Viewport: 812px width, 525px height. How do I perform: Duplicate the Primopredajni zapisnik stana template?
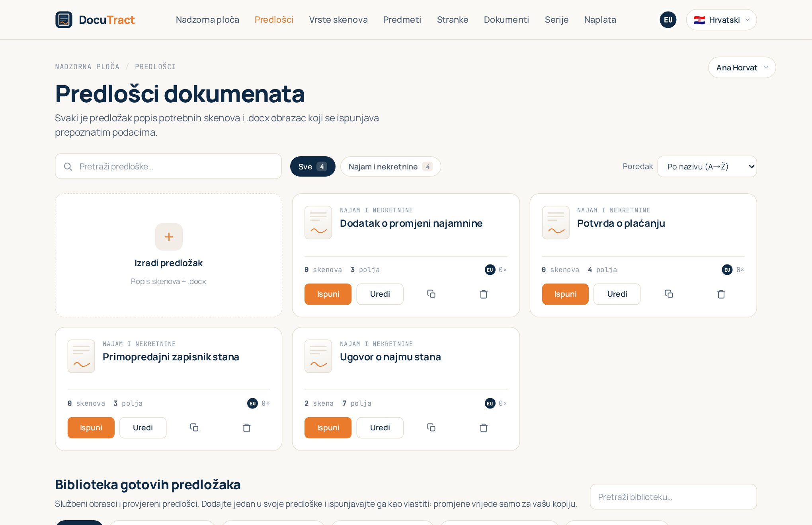pos(194,428)
